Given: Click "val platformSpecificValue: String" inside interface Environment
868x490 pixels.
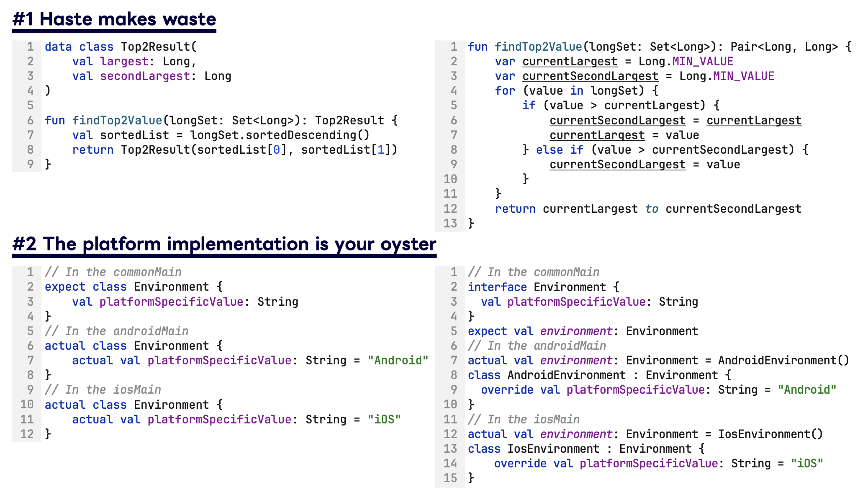Looking at the screenshot, I should [x=589, y=302].
